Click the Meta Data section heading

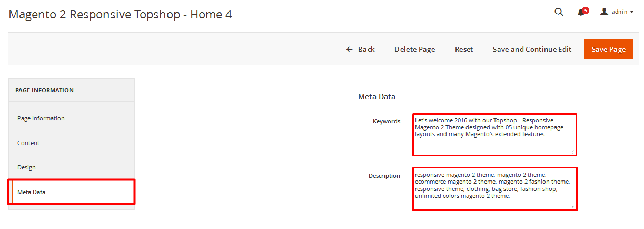(x=377, y=97)
